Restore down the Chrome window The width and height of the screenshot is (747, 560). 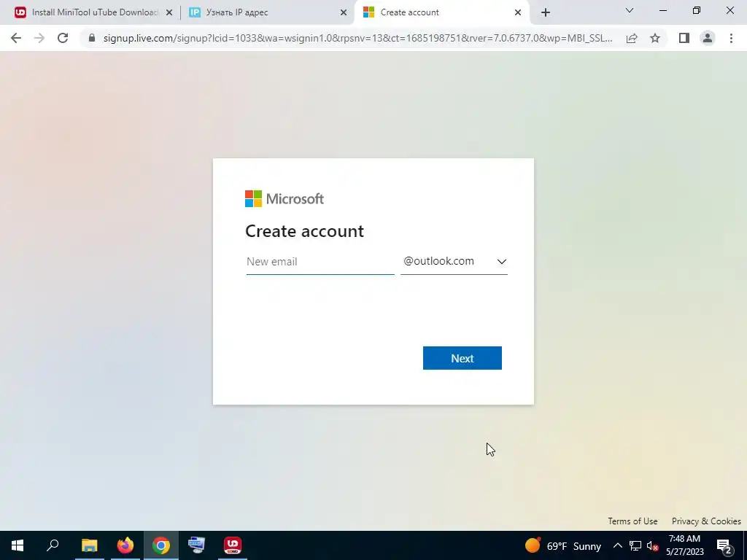click(x=697, y=10)
